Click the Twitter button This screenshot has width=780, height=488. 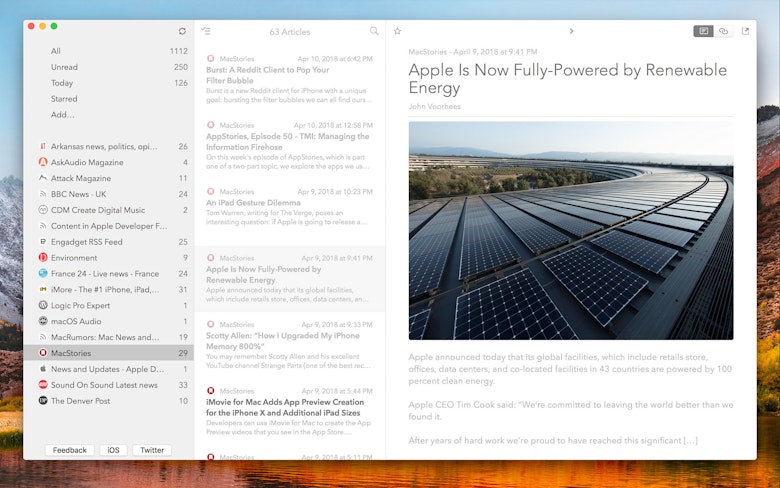coord(152,450)
